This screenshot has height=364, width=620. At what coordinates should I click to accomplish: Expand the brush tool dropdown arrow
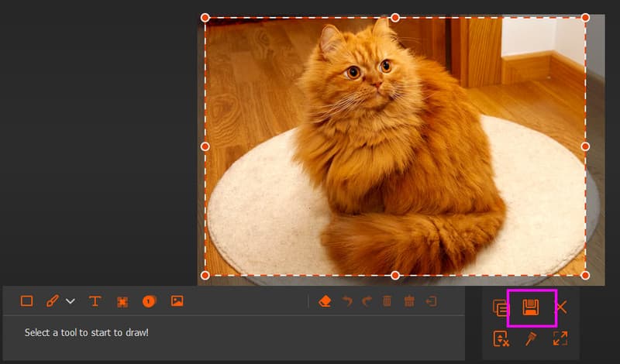point(71,301)
